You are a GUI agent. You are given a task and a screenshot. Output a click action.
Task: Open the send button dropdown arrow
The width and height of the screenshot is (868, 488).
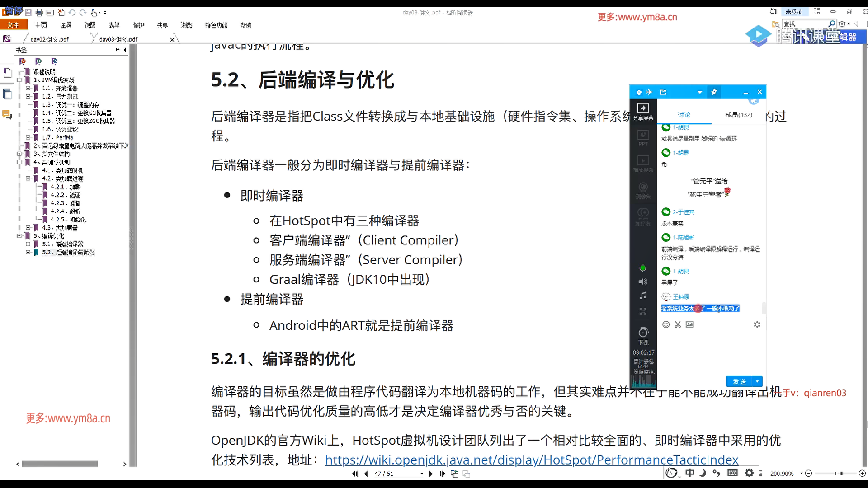click(757, 382)
